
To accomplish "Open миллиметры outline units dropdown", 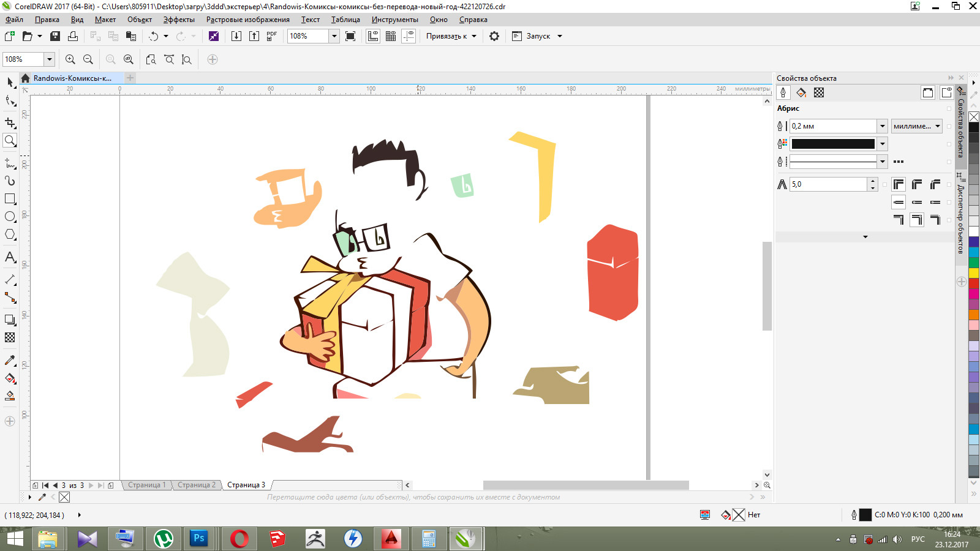I will click(917, 126).
